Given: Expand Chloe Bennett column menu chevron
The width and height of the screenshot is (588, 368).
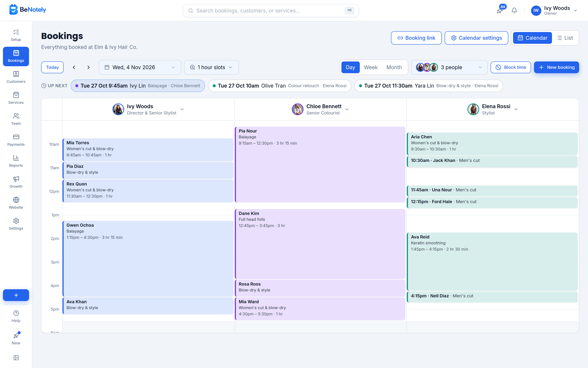Looking at the screenshot, I should [x=347, y=109].
